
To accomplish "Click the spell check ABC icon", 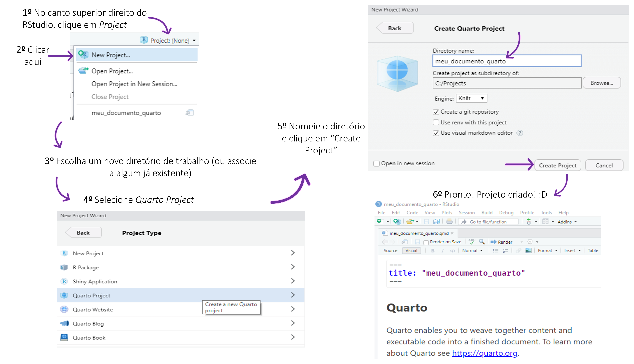I will 472,242.
